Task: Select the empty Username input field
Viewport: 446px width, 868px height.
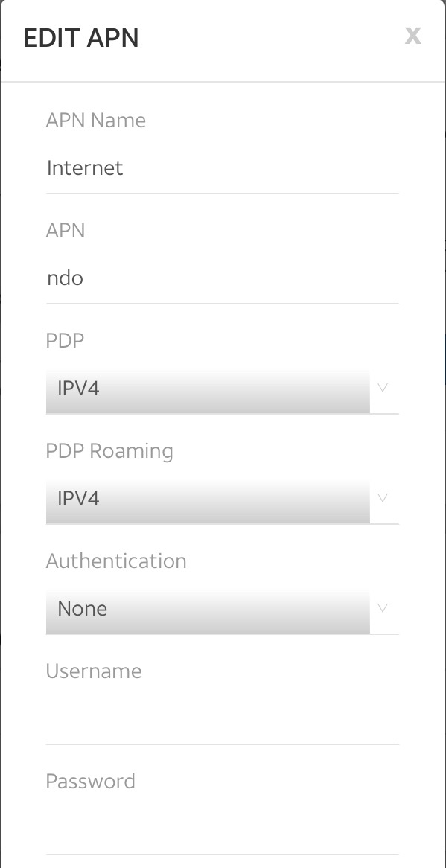Action: [x=223, y=719]
